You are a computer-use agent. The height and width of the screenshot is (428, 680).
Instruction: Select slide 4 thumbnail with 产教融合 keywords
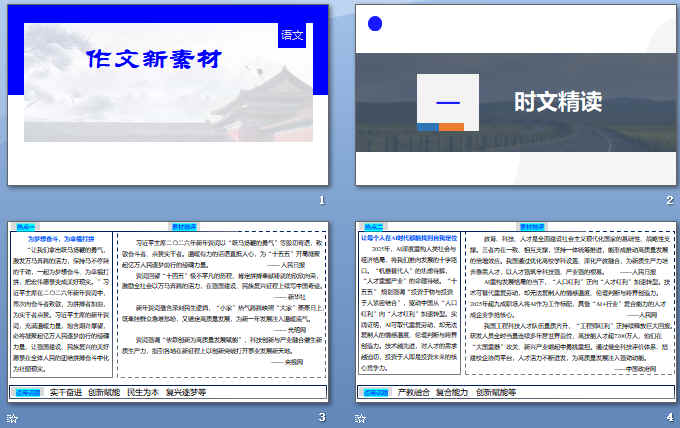tap(516, 312)
